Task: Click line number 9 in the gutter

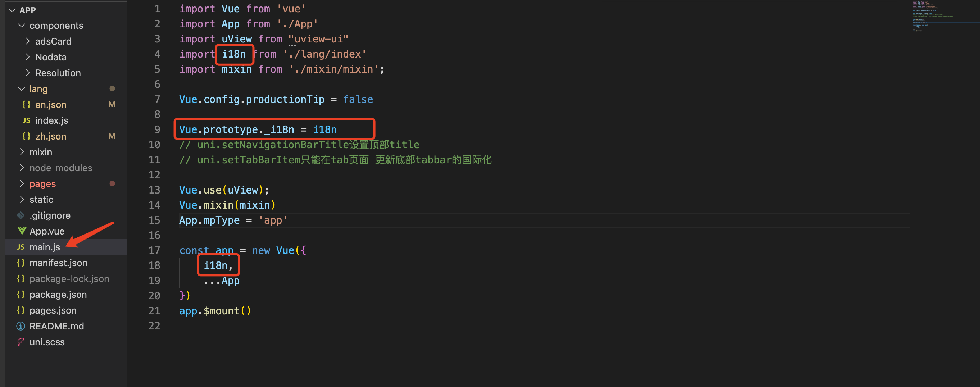Action: click(x=157, y=129)
